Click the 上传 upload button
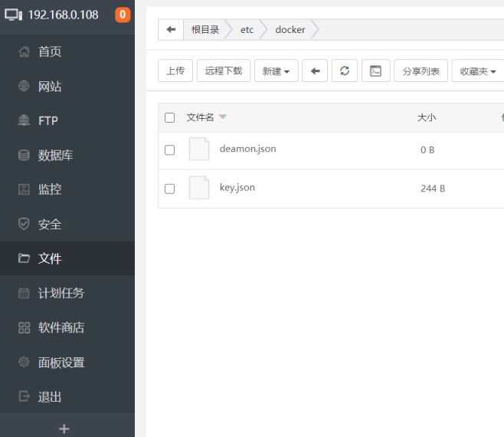 coord(175,71)
